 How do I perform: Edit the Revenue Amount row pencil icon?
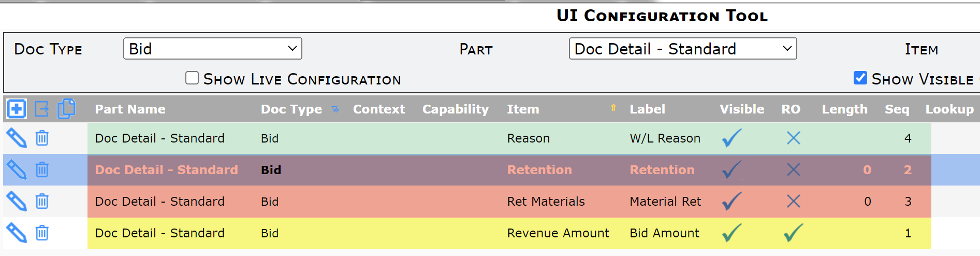pos(16,233)
